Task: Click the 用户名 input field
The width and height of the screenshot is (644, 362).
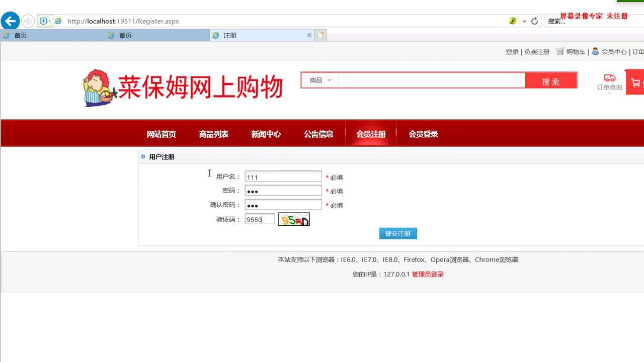Action: point(283,176)
